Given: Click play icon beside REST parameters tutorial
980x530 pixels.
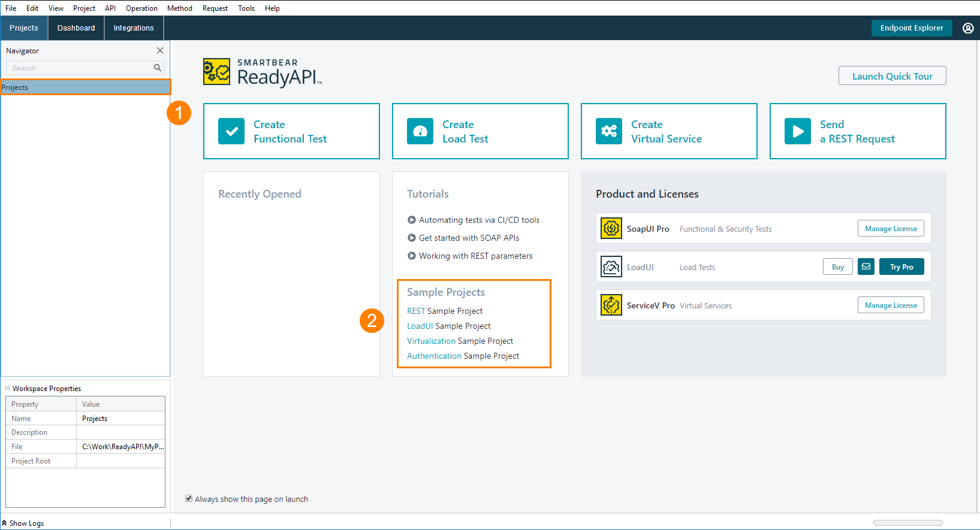Looking at the screenshot, I should 412,256.
